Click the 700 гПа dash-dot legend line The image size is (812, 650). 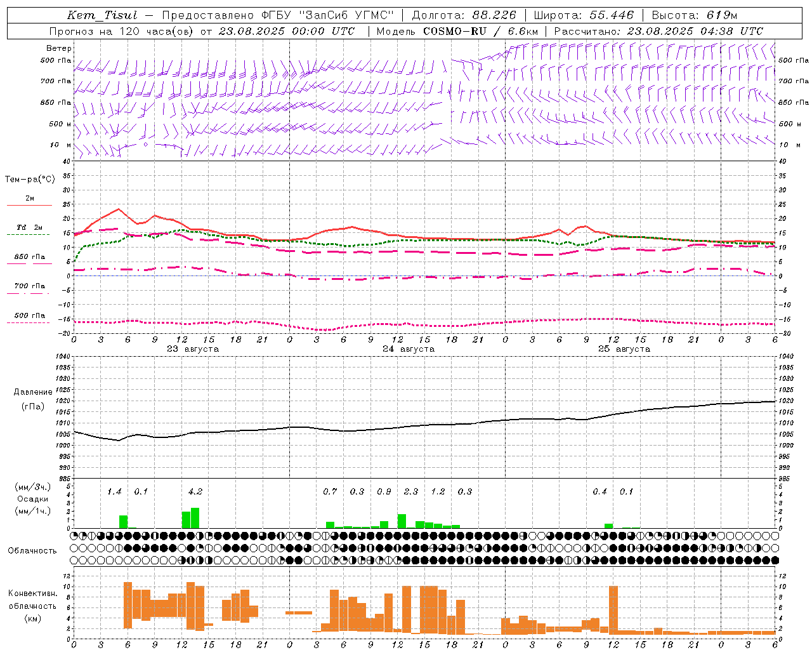point(29,293)
